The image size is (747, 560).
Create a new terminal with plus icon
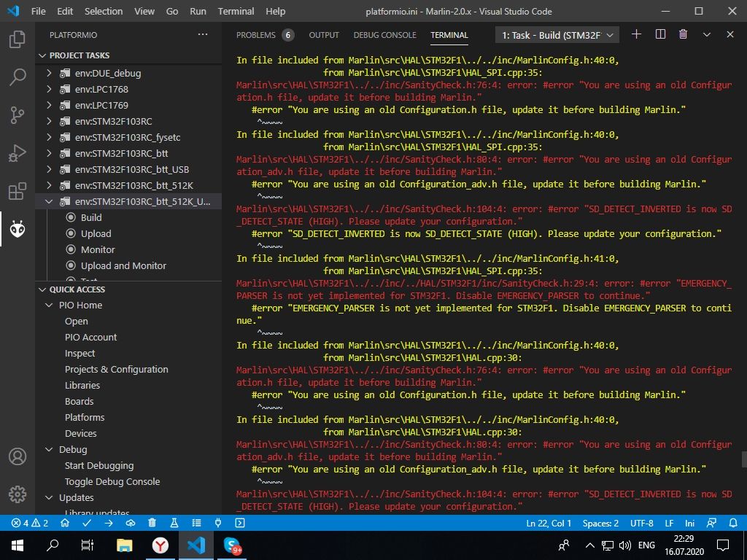[636, 34]
